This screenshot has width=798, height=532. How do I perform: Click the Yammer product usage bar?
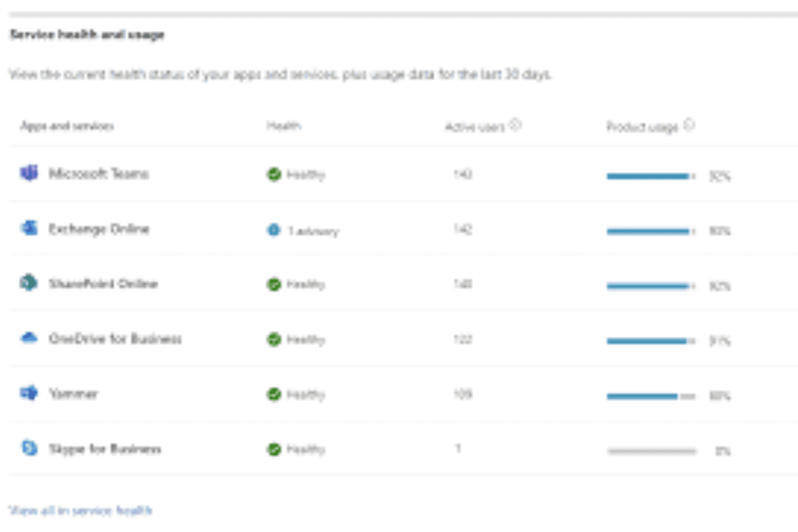651,396
